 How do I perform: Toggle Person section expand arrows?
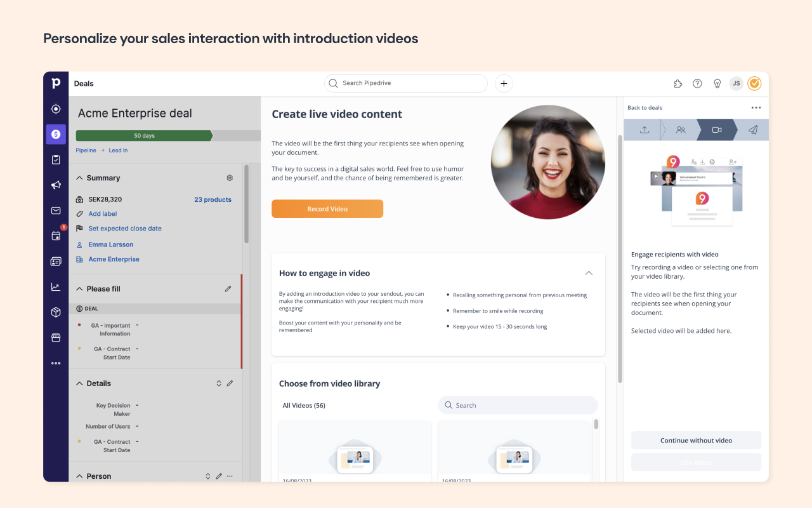[207, 476]
